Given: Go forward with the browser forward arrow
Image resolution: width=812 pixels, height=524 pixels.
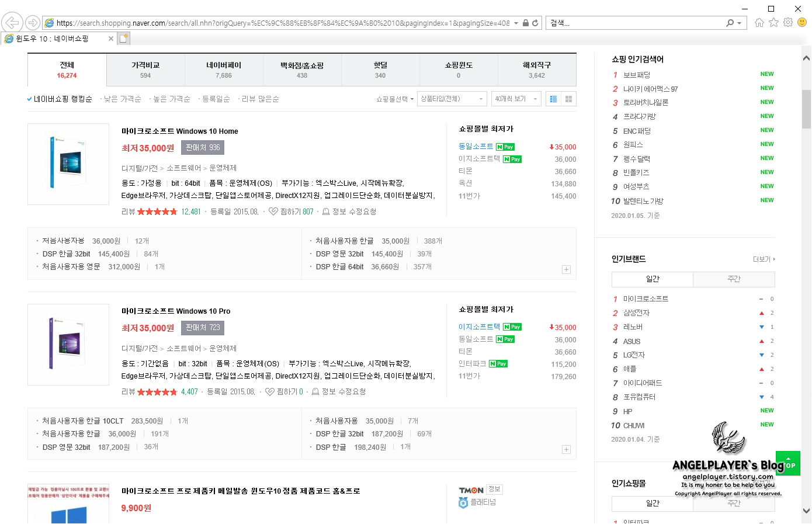Looking at the screenshot, I should pyautogui.click(x=33, y=23).
